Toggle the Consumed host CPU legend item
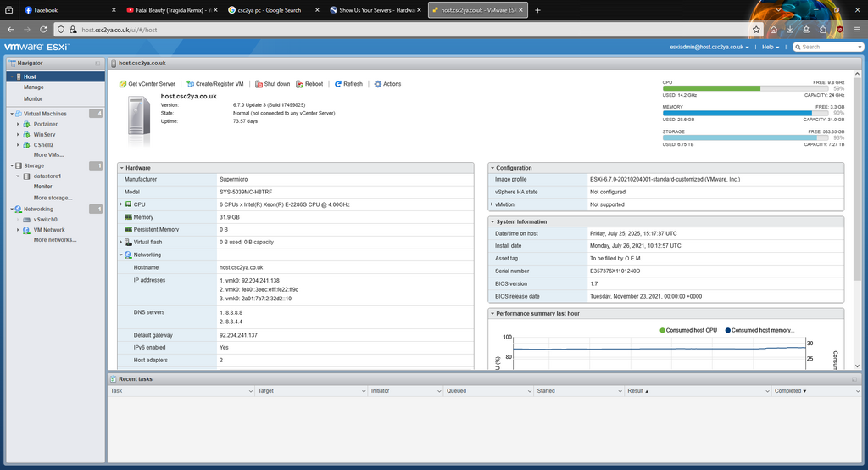868x470 pixels. coord(688,330)
